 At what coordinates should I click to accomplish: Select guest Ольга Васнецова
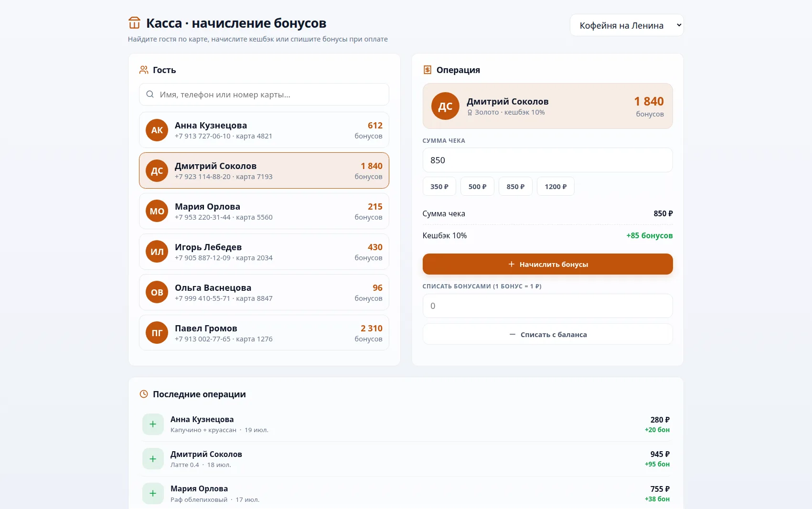pos(264,292)
